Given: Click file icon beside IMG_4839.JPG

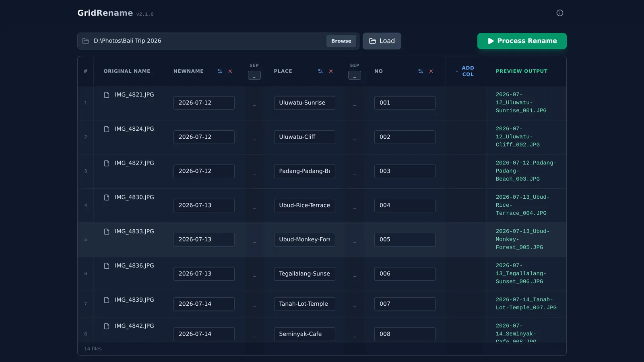Looking at the screenshot, I should click(x=107, y=300).
